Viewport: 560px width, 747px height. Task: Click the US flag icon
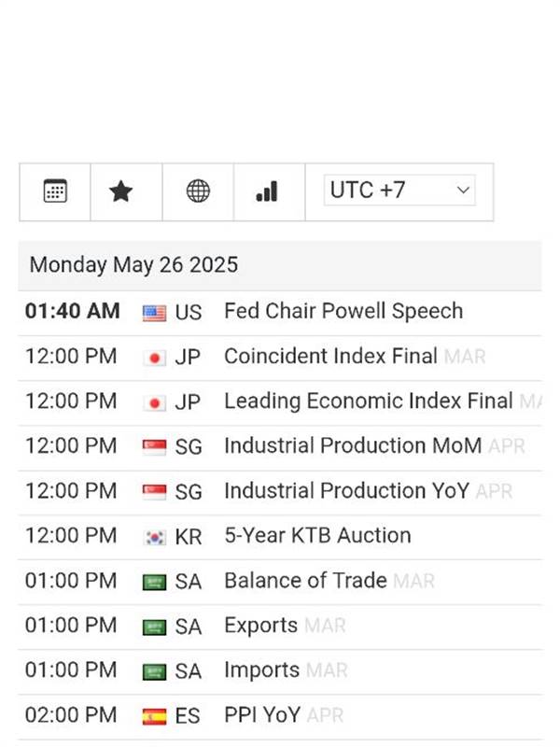coord(154,314)
